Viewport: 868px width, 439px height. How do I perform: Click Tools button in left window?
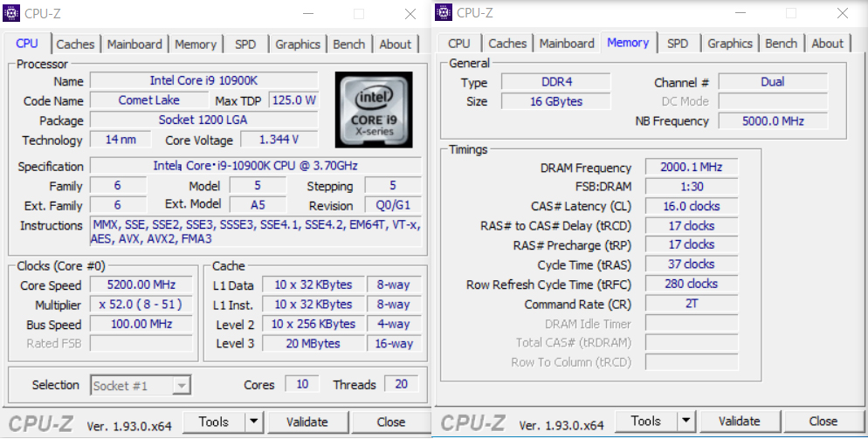click(x=214, y=422)
